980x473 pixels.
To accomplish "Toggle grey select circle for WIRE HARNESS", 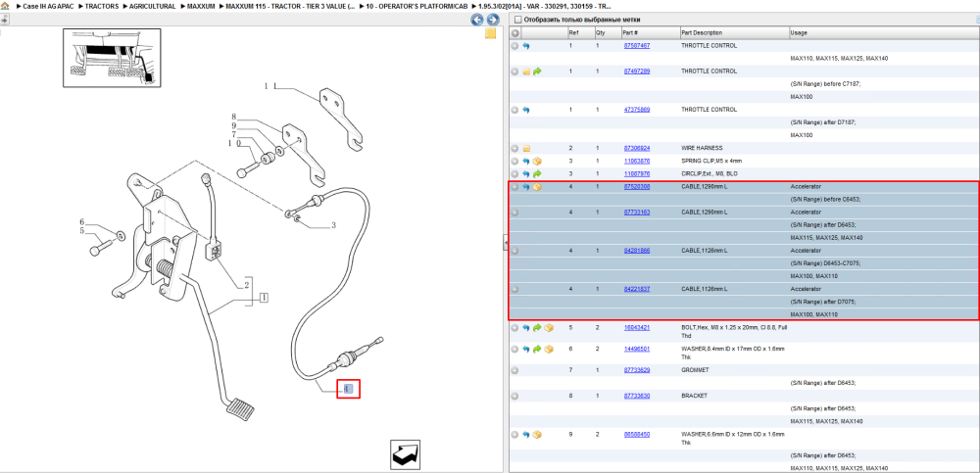I will click(515, 149).
